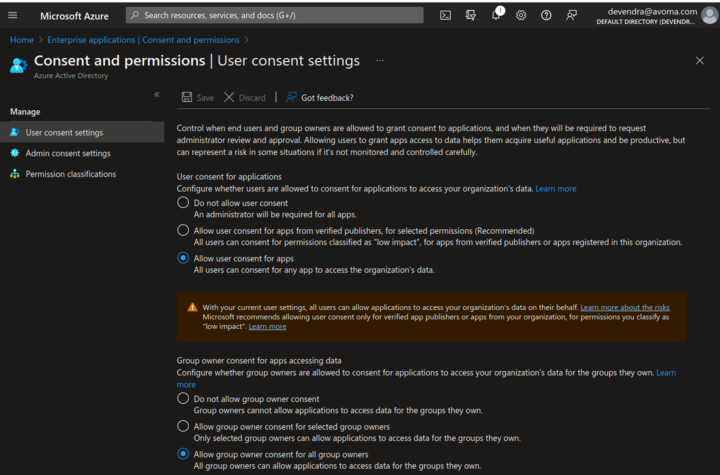Select user consent for verified publishers option
Image resolution: width=720 pixels, height=475 pixels.
[183, 230]
